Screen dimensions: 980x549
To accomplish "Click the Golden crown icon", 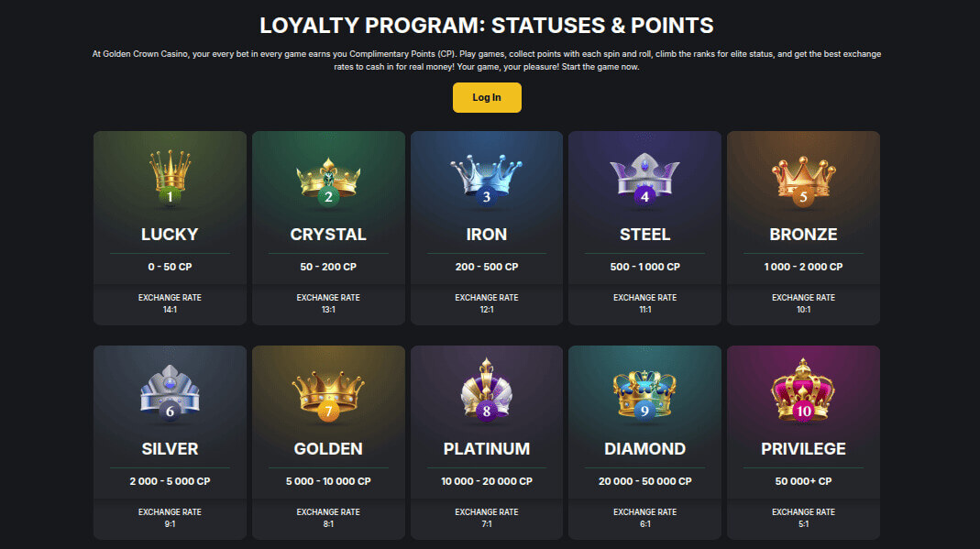I will (328, 392).
